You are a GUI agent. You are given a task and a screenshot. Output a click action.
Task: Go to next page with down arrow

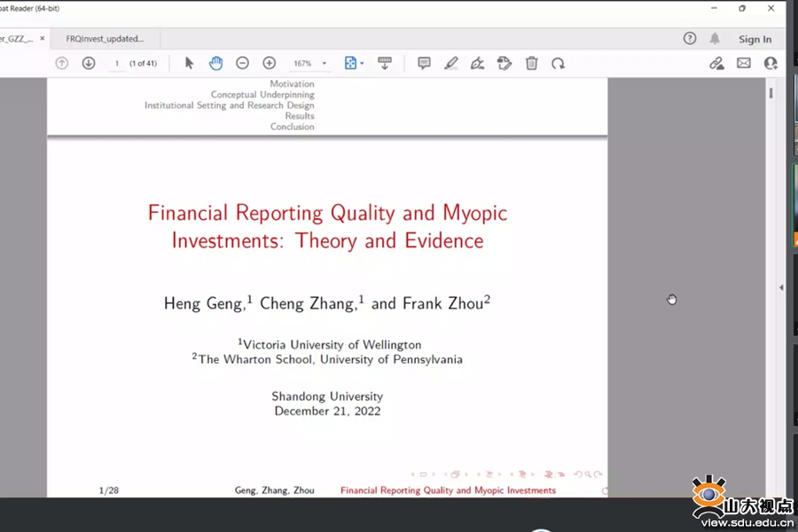[89, 63]
